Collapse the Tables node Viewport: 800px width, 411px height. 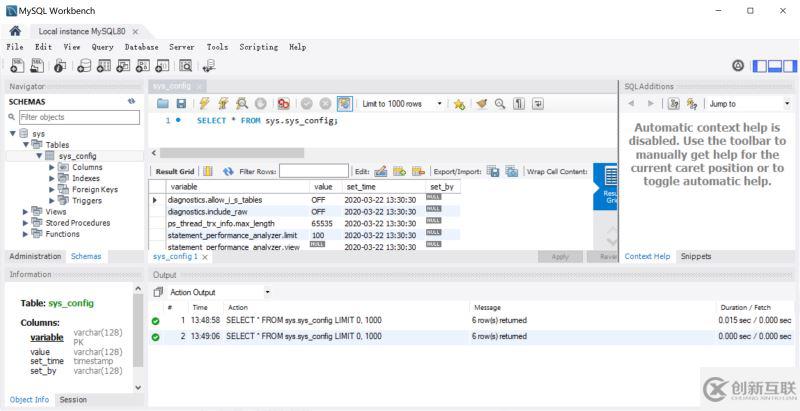point(26,145)
